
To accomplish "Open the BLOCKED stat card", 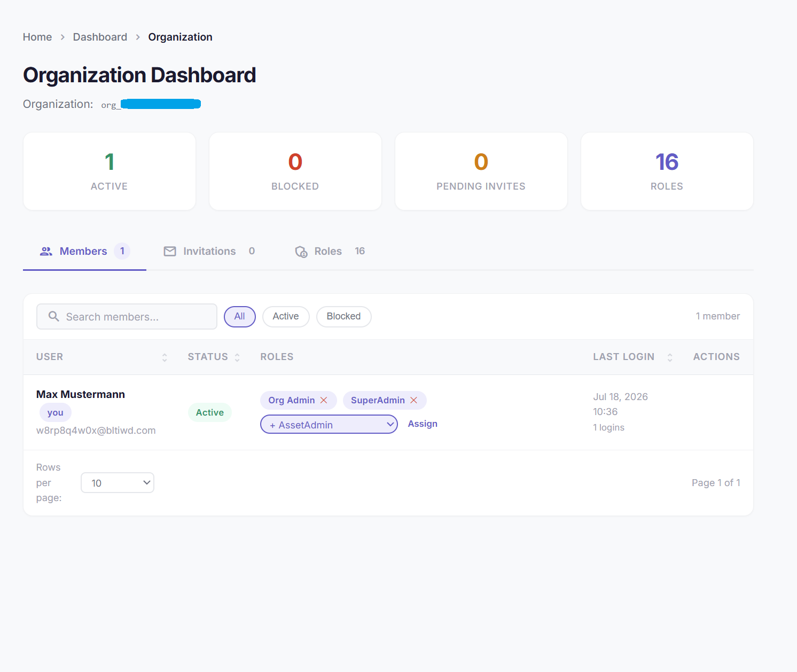I will tap(295, 171).
